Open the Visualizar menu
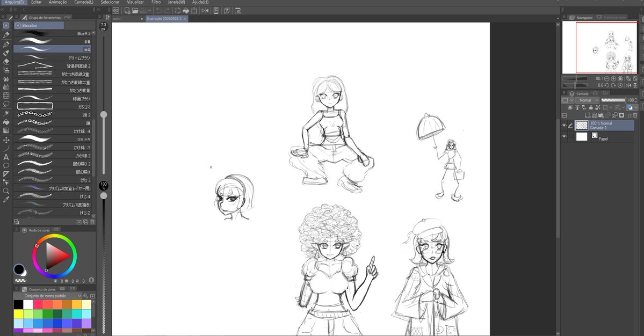The height and width of the screenshot is (336, 644). 135,2
